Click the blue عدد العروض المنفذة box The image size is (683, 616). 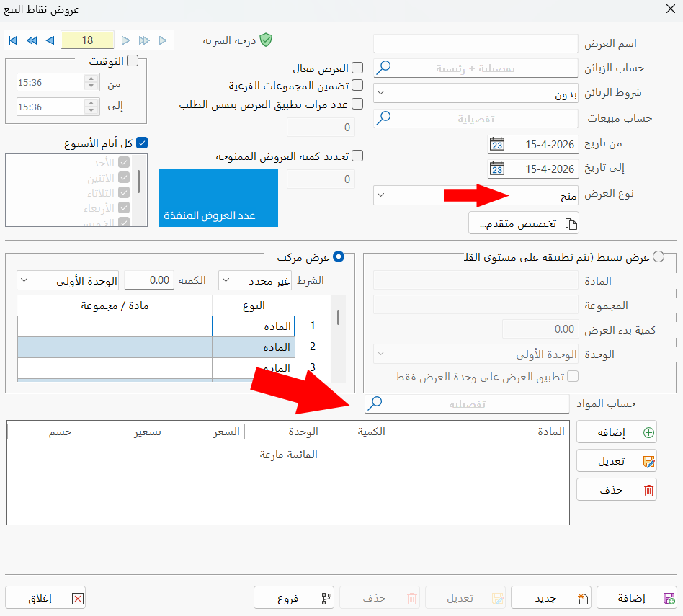pos(219,198)
